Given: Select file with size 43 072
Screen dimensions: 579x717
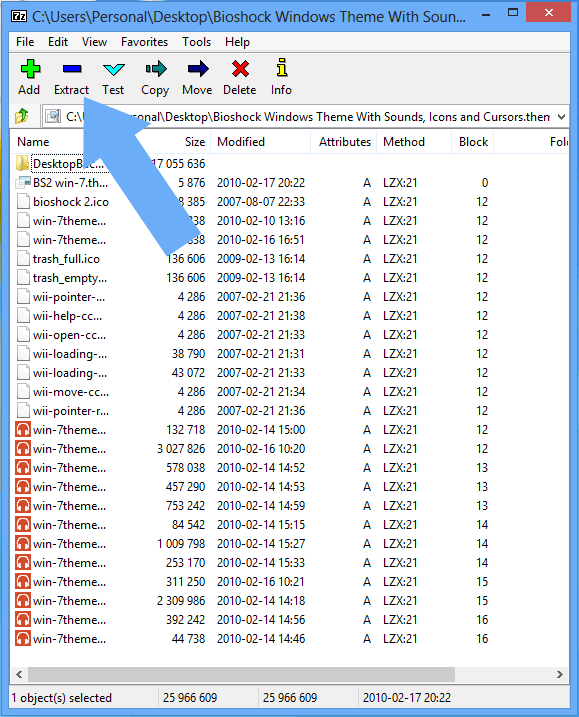Looking at the screenshot, I should (x=188, y=373).
